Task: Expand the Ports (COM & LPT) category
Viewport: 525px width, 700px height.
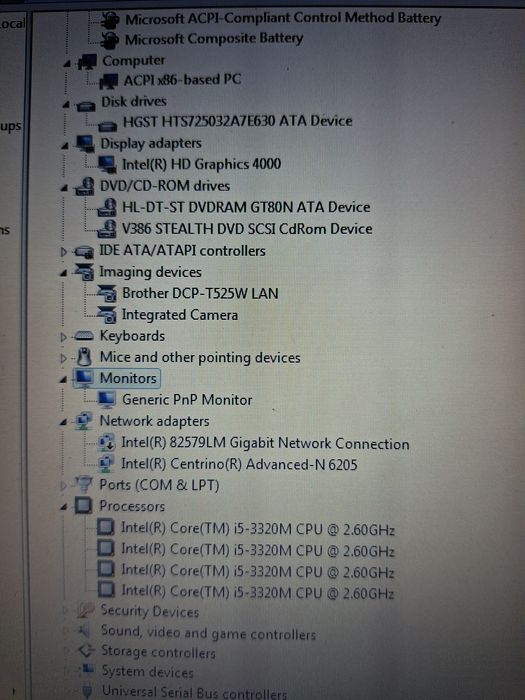Action: (63, 485)
